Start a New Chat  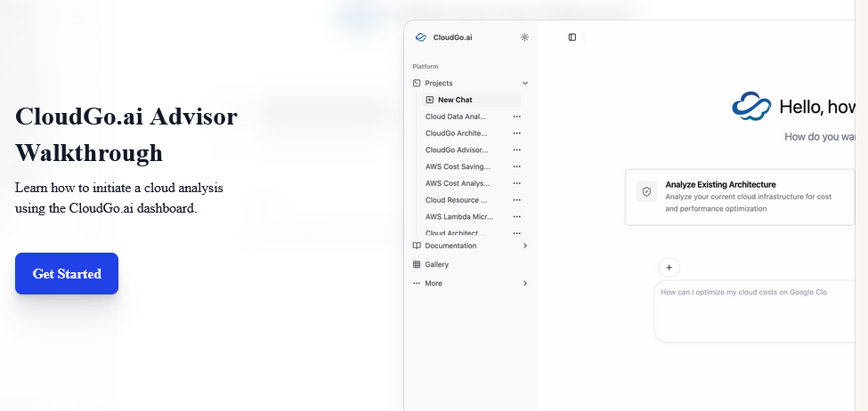(x=472, y=100)
